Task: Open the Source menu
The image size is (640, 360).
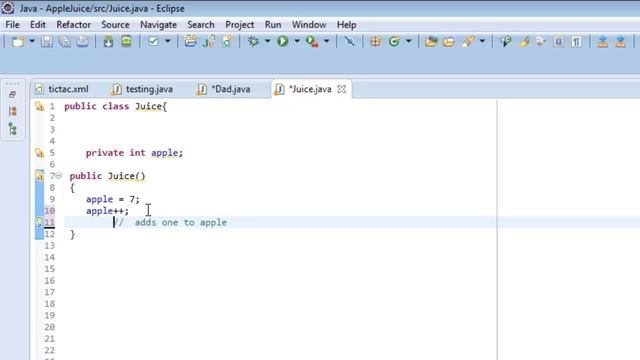Action: 115,25
